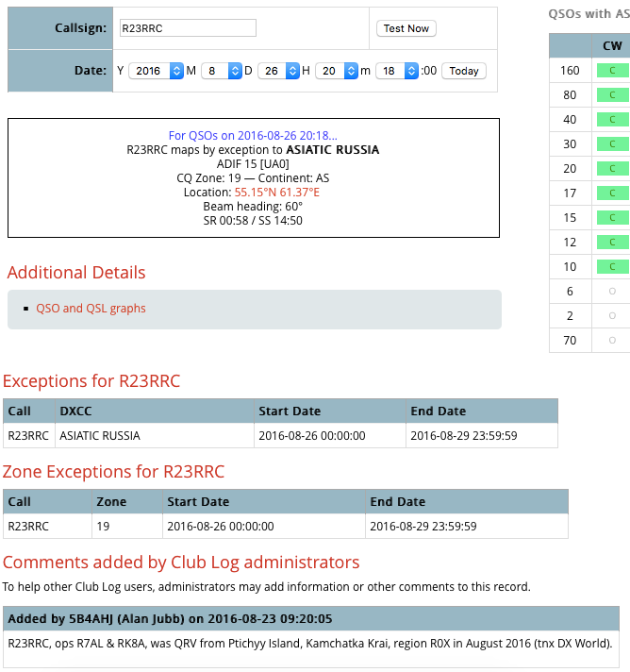Click the 'ADIF 15 [UA0]' line
The width and height of the screenshot is (630, 672).
(253, 164)
